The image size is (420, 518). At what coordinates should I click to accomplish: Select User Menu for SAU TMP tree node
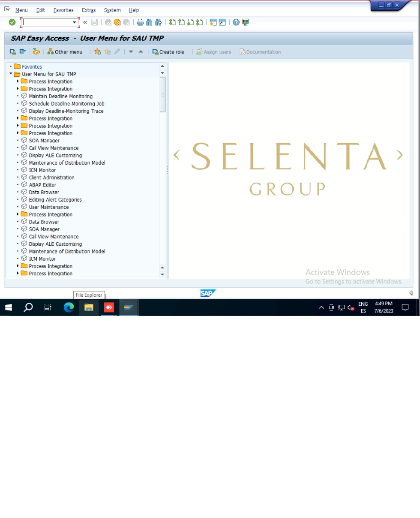(x=49, y=74)
